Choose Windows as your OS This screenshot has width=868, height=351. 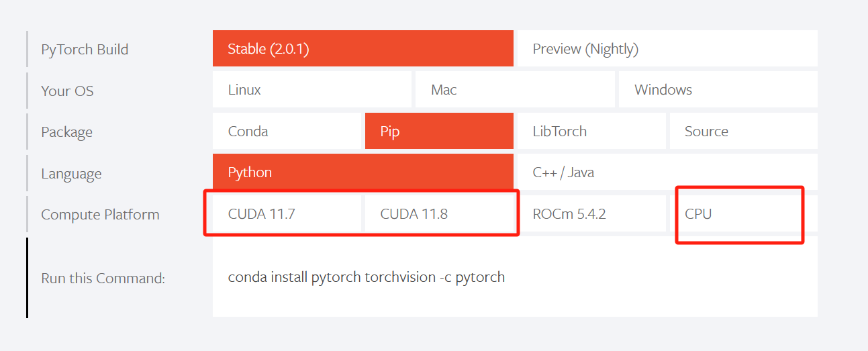click(718, 90)
